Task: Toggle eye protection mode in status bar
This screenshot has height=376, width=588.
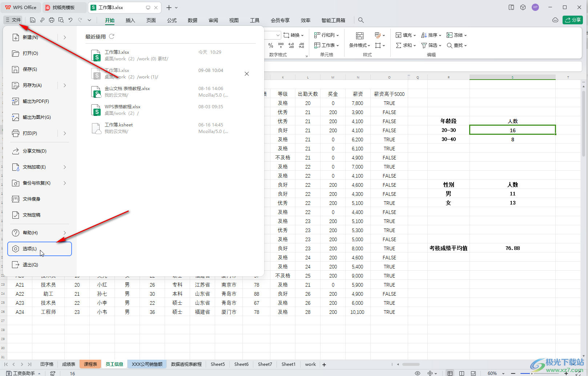Action: click(x=418, y=373)
